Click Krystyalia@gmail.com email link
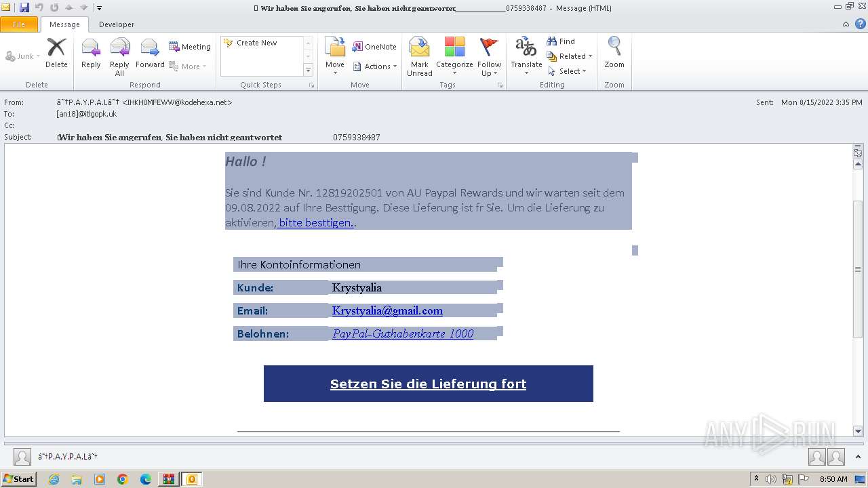This screenshot has height=488, width=868. point(387,310)
